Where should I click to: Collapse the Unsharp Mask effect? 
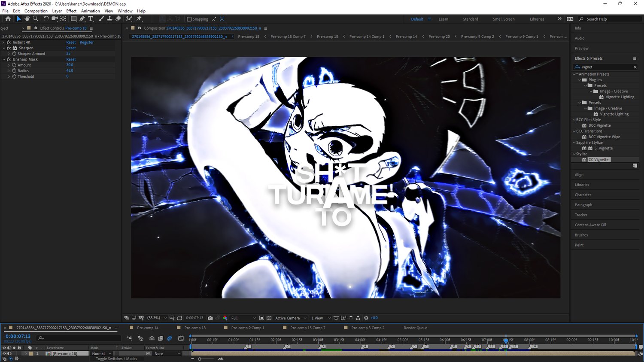click(x=3, y=60)
